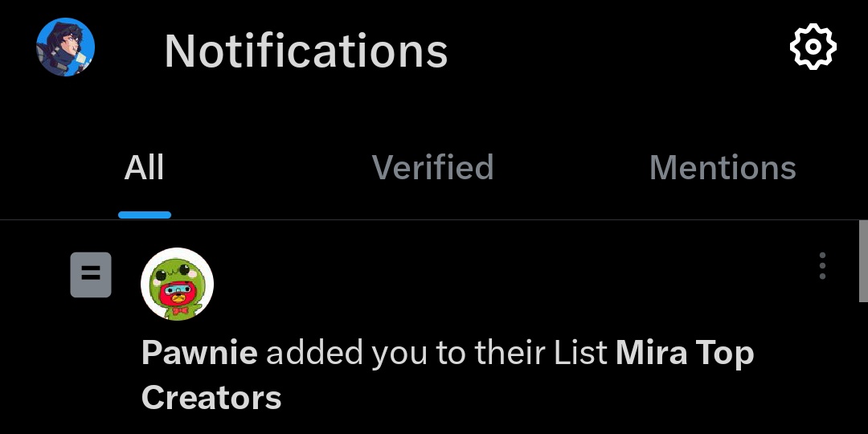The height and width of the screenshot is (434, 868).
Task: Tap the word Creators in the notification
Action: tap(211, 398)
